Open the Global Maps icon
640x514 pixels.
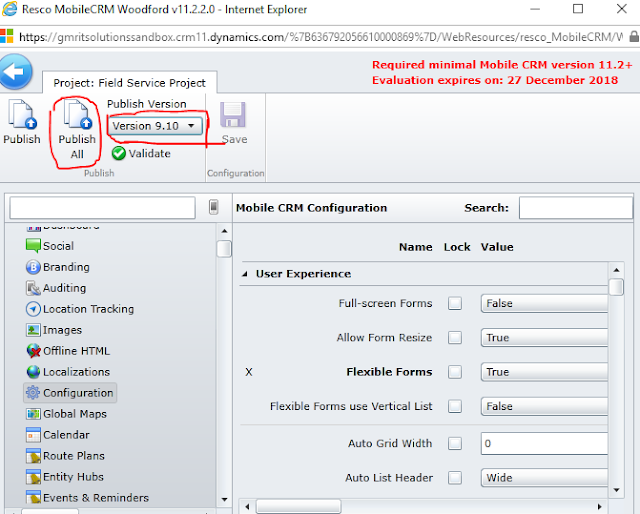pyautogui.click(x=33, y=414)
